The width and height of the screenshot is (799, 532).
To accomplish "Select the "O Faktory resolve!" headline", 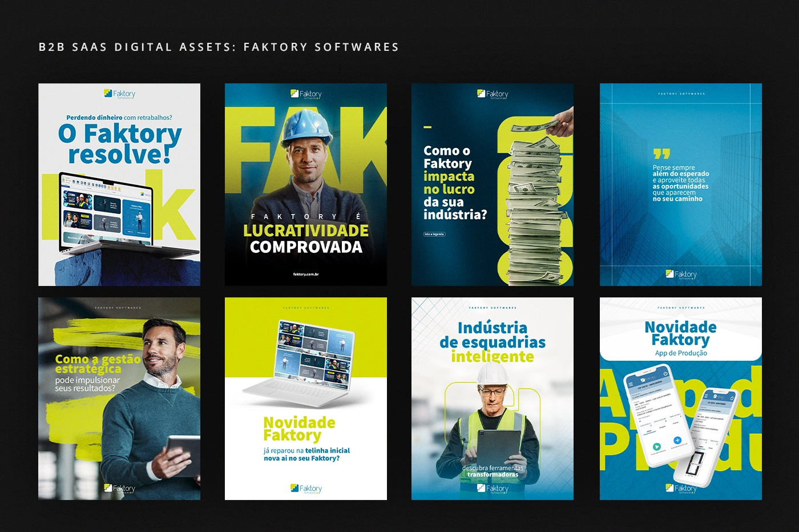I will [119, 143].
